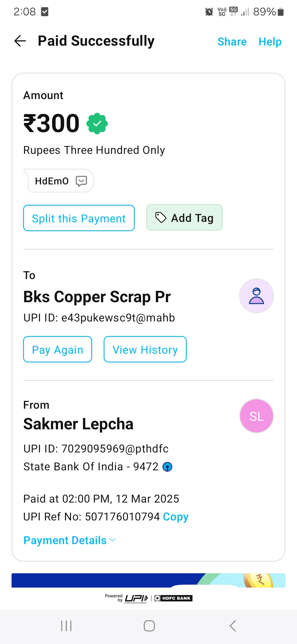Tap the alarm icon in status bar
The image size is (297, 644).
(209, 12)
